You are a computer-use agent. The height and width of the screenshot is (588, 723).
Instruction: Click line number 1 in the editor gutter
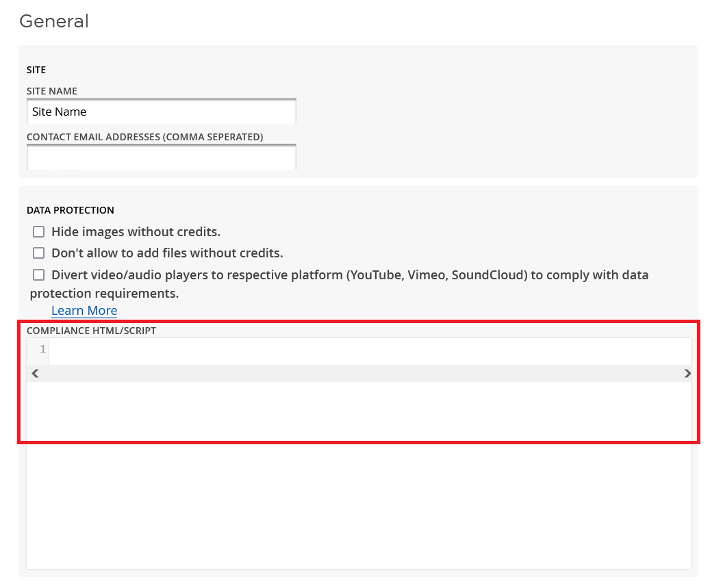[42, 350]
